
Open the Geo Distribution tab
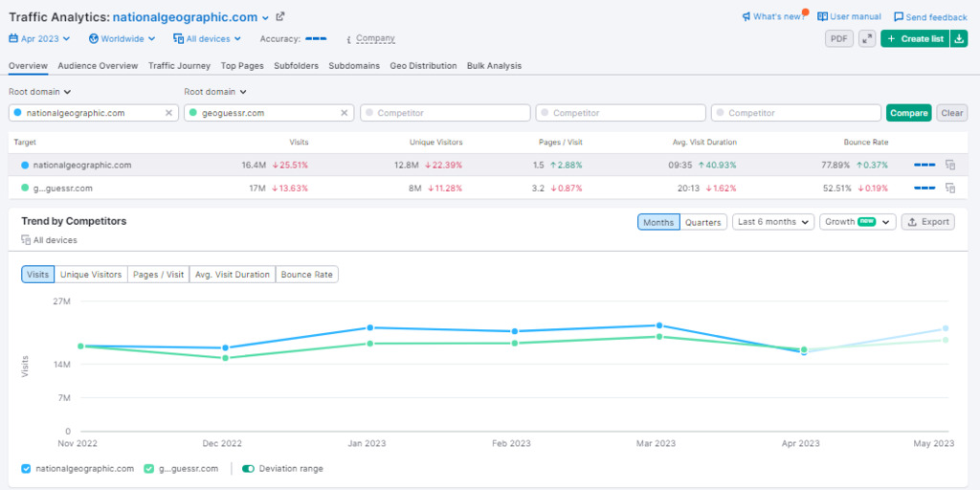click(x=423, y=66)
